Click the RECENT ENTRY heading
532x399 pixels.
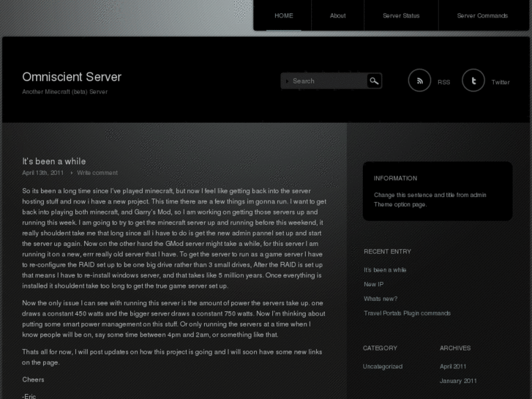(387, 252)
